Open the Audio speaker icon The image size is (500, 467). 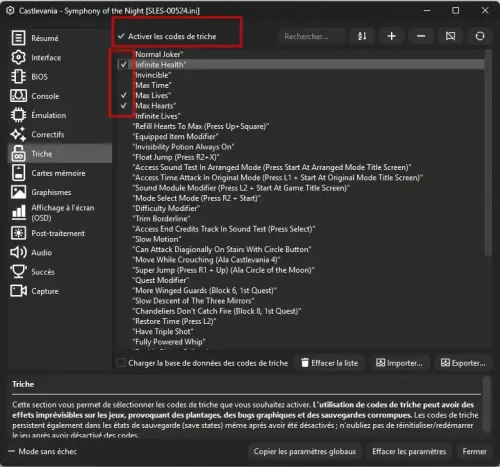click(x=18, y=252)
